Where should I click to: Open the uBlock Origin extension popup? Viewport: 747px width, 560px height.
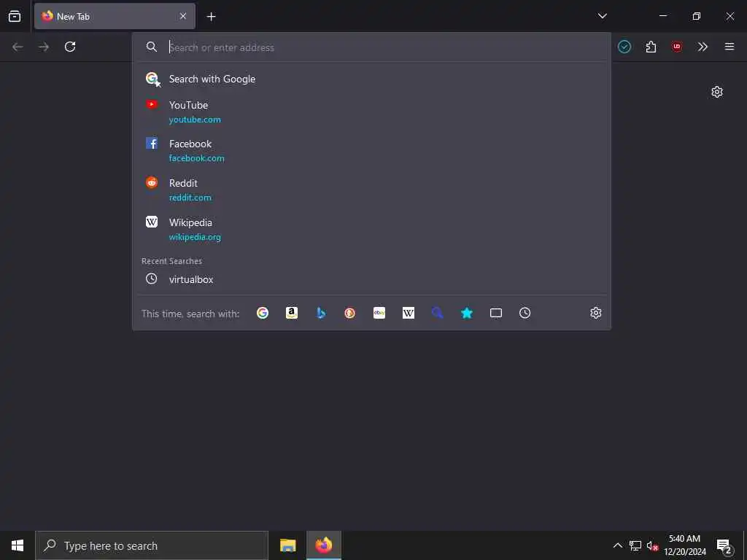[677, 47]
